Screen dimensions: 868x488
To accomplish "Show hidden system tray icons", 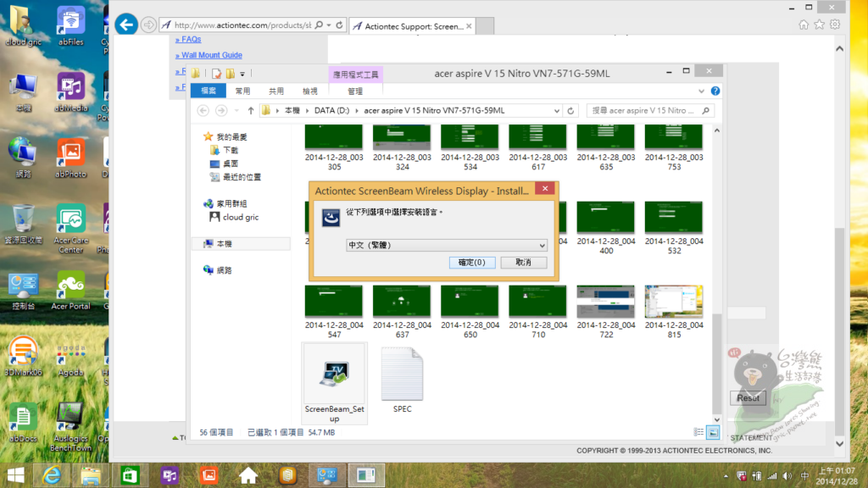I will pyautogui.click(x=726, y=476).
